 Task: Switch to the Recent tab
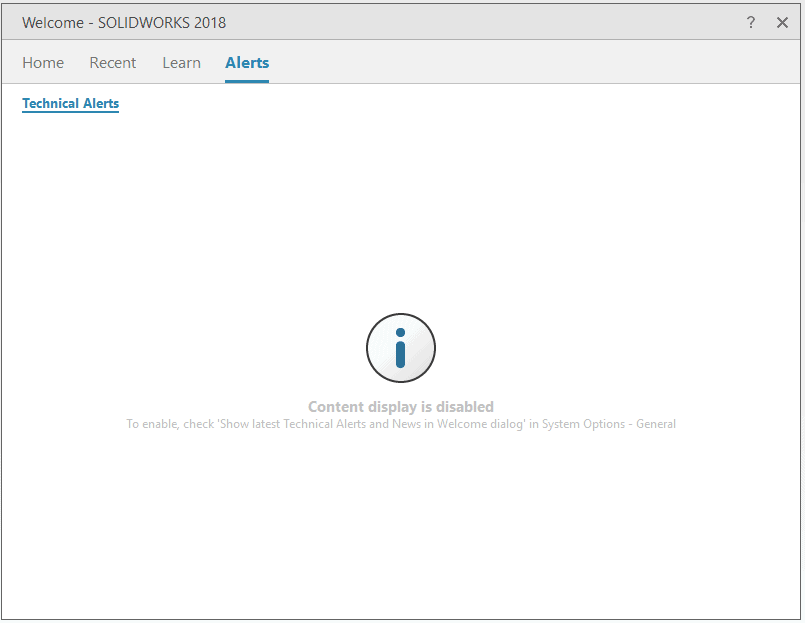click(x=112, y=63)
